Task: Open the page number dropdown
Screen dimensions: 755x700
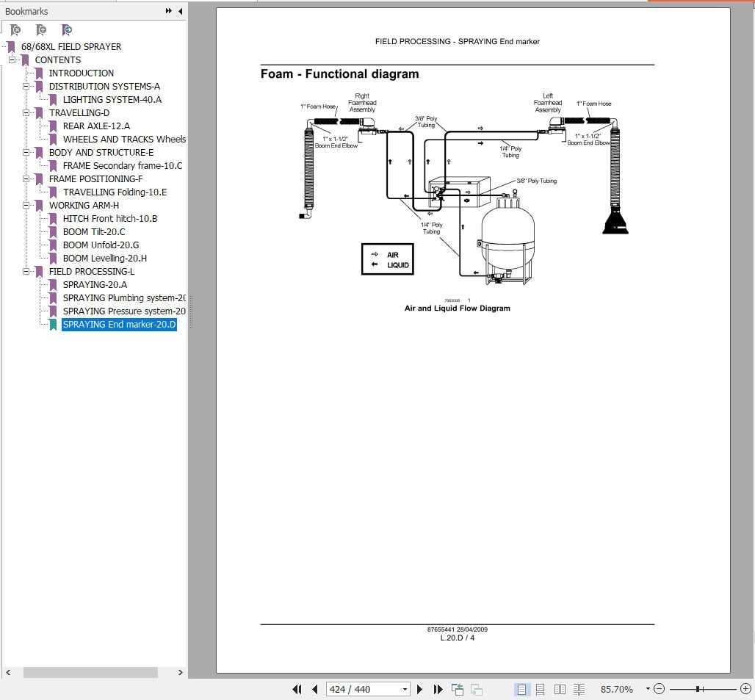Action: tap(405, 690)
